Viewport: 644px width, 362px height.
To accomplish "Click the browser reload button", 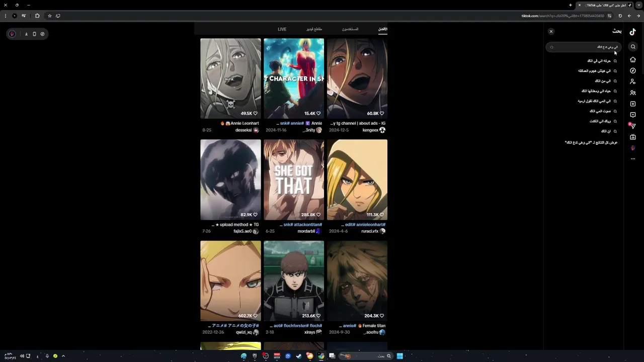I will (620, 16).
